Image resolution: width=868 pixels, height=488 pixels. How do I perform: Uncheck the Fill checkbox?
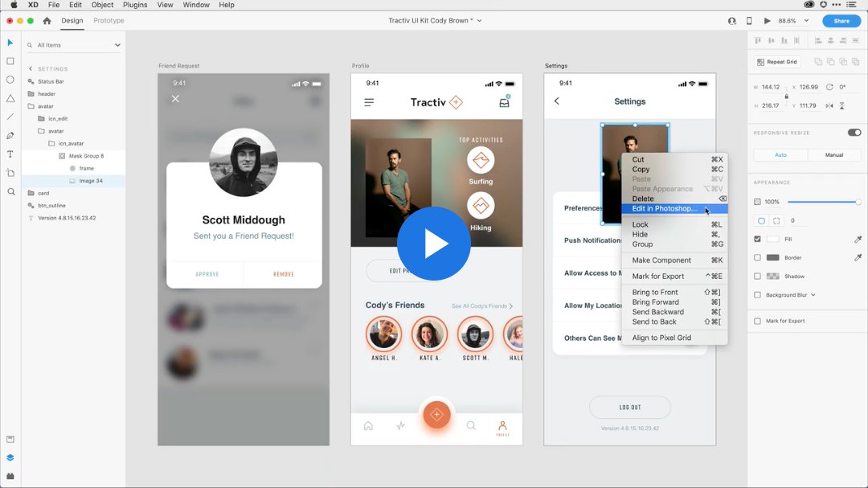(x=757, y=240)
